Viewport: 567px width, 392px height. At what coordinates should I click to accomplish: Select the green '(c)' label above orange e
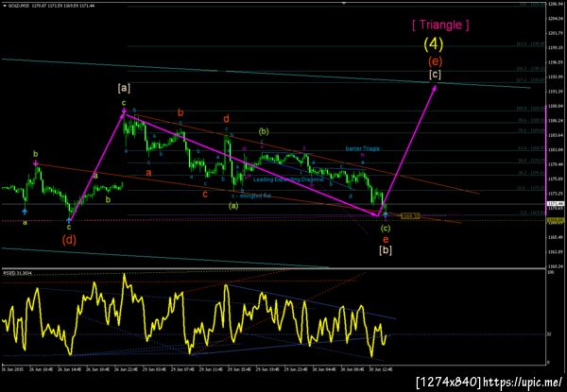(x=386, y=229)
